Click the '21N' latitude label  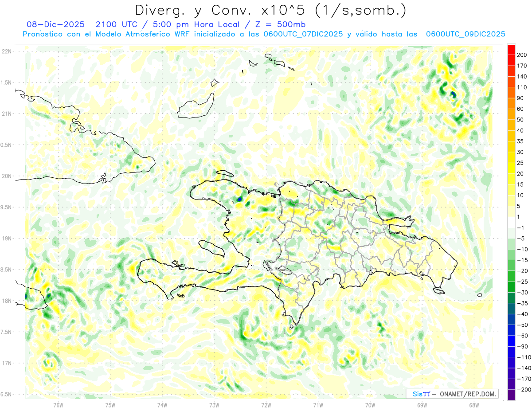point(7,114)
